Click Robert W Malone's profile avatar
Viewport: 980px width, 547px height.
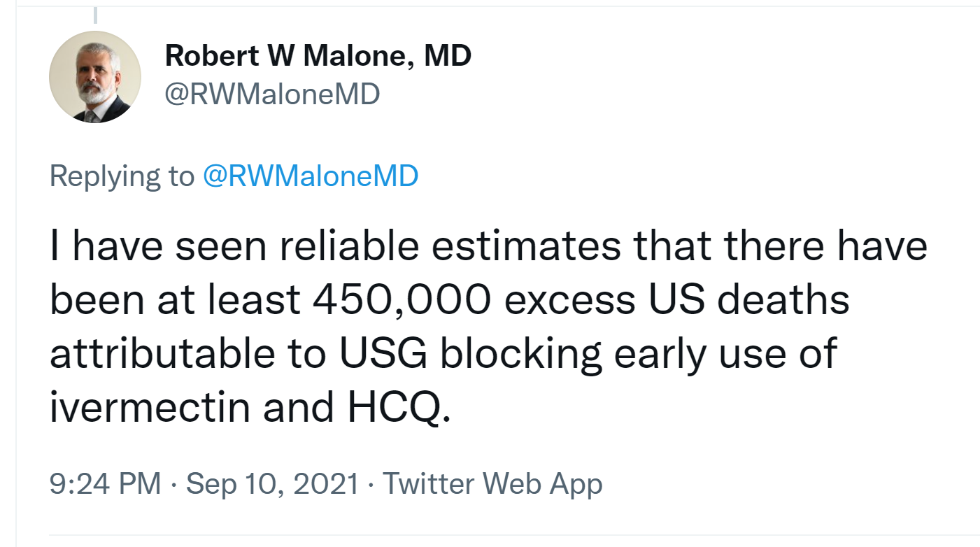coord(95,77)
